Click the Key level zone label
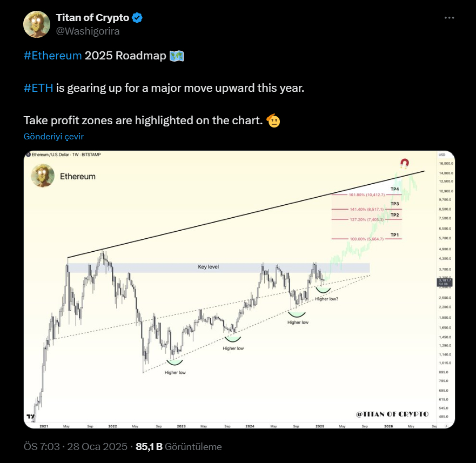The width and height of the screenshot is (476, 463). tap(208, 267)
